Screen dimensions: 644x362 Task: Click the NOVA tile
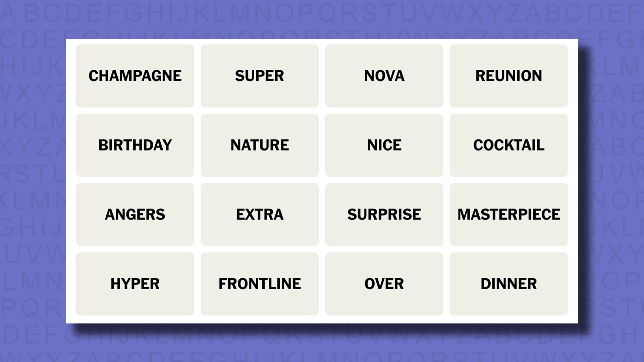point(384,75)
